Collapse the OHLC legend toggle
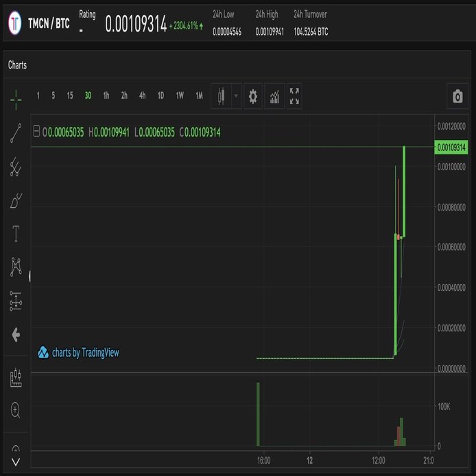Viewport: 476px width, 476px height. click(x=36, y=131)
